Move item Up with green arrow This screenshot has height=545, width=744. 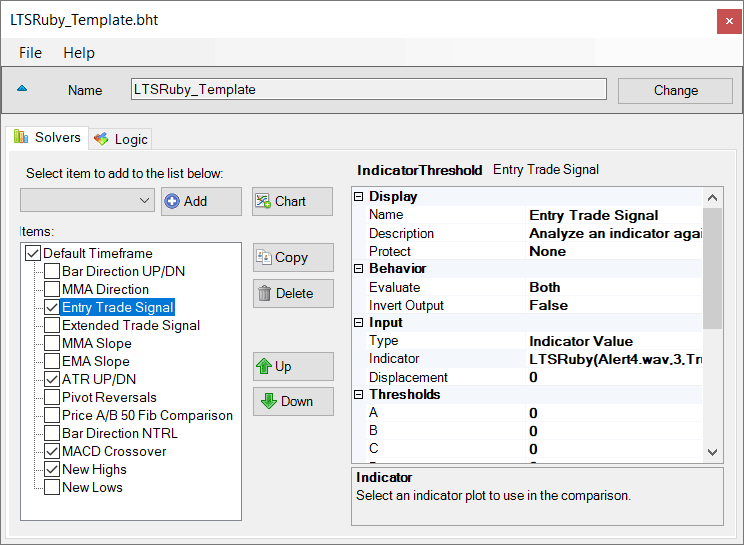[x=292, y=366]
